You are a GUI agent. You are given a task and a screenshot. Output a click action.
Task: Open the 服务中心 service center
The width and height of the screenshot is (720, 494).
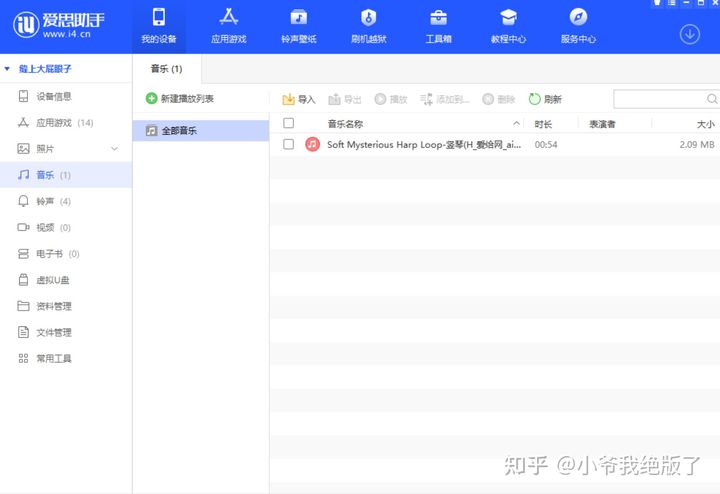(578, 26)
